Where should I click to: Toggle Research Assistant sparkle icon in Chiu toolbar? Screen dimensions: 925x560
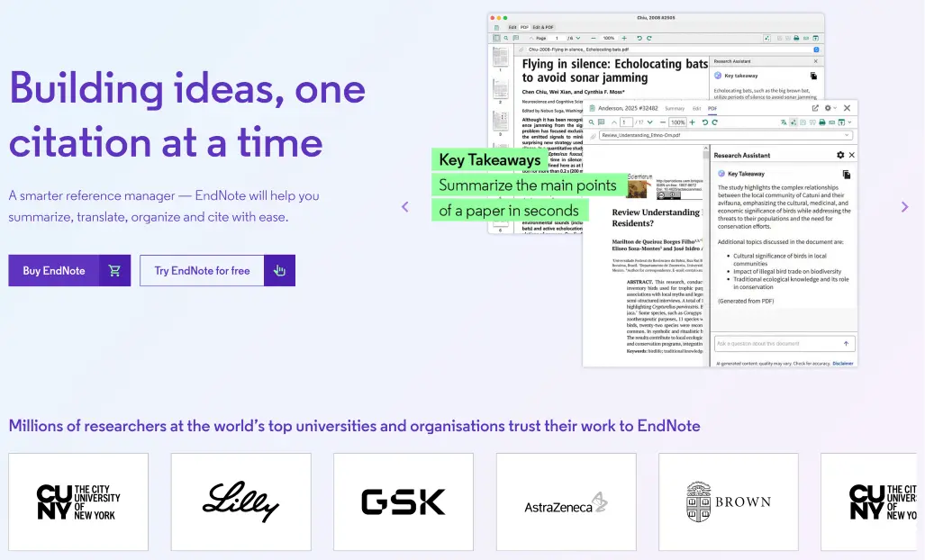pyautogui.click(x=766, y=39)
